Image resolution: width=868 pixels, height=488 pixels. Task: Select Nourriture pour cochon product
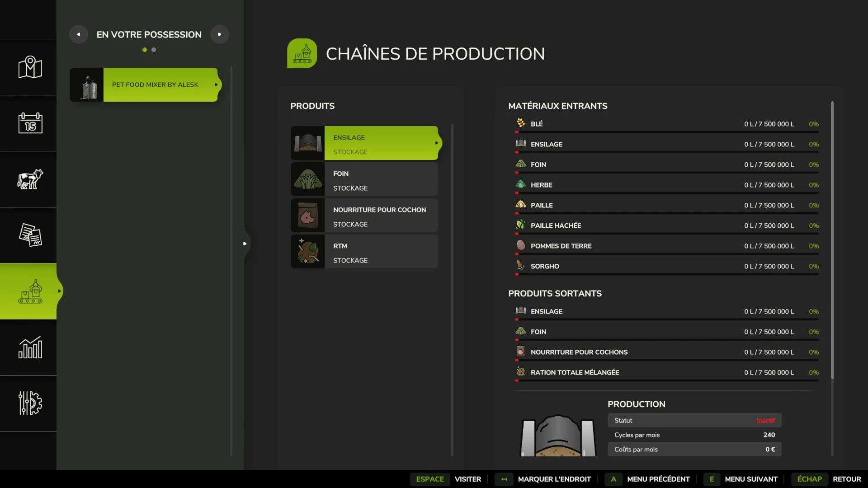click(x=364, y=216)
